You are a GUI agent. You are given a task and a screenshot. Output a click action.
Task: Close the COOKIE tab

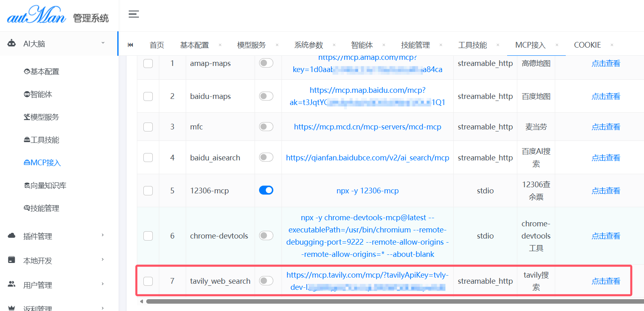612,45
